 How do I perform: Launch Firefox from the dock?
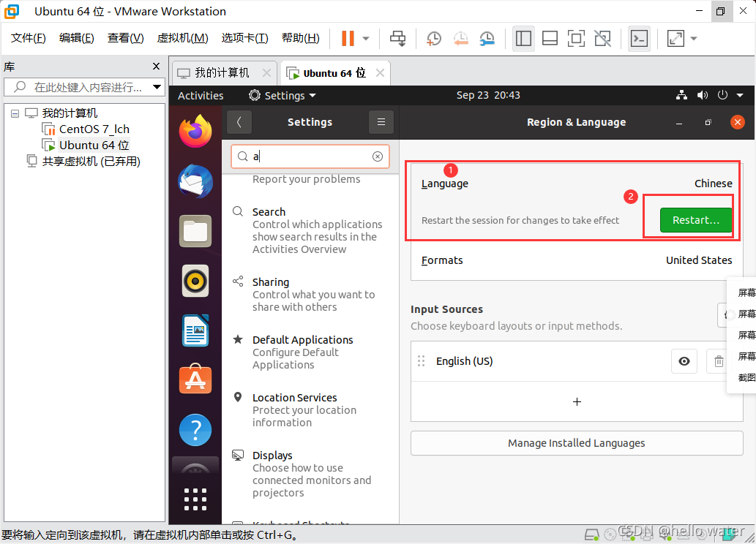point(195,131)
